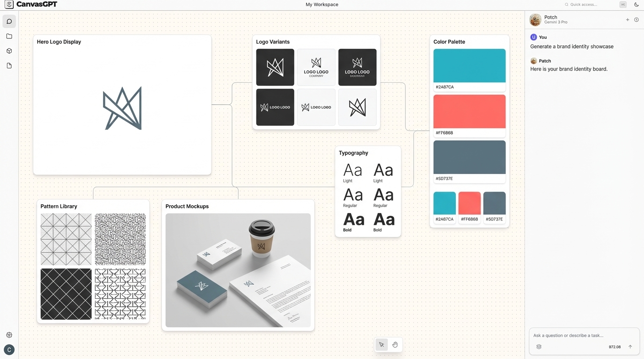Select the large coral #F76868 color swatch
644x359 pixels.
point(469,111)
